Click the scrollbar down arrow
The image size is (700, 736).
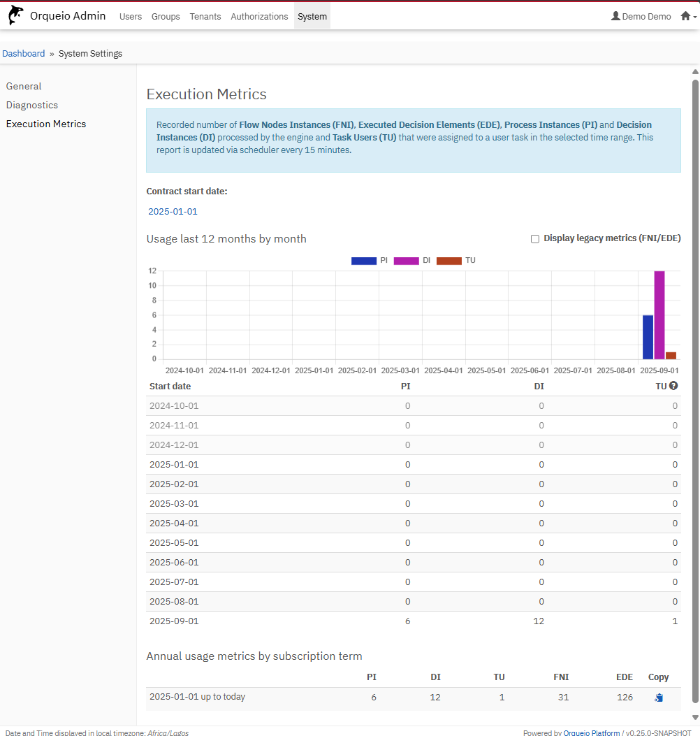tap(694, 717)
